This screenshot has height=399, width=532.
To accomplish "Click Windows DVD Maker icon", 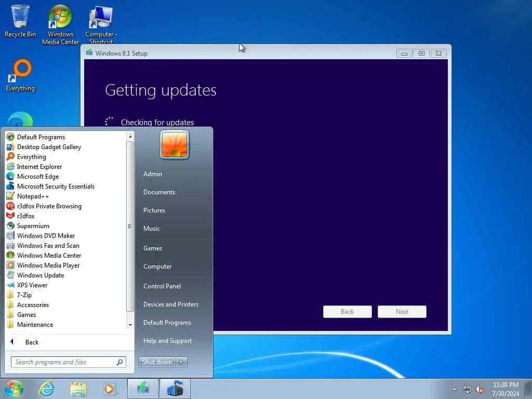I will [x=10, y=235].
